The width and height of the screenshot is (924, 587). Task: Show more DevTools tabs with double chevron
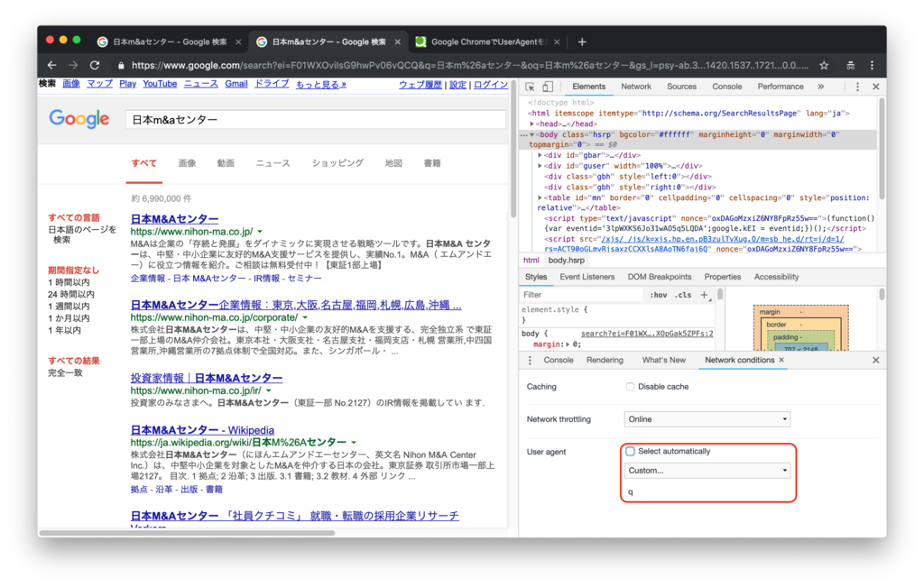(821, 87)
